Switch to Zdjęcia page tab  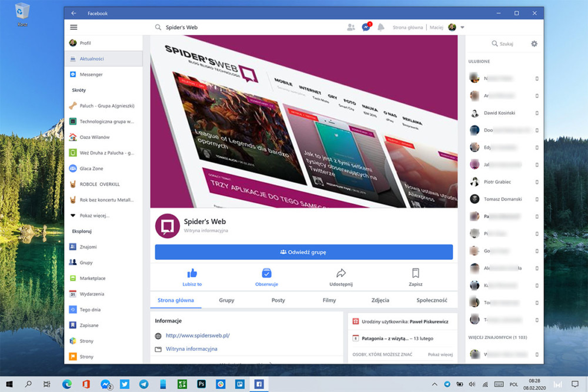tap(380, 300)
